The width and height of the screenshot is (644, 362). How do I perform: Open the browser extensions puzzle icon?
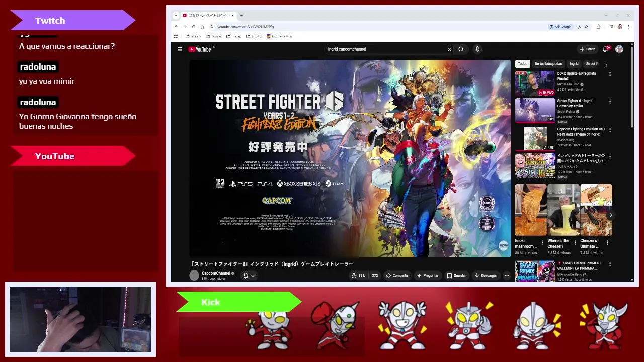pyautogui.click(x=598, y=27)
